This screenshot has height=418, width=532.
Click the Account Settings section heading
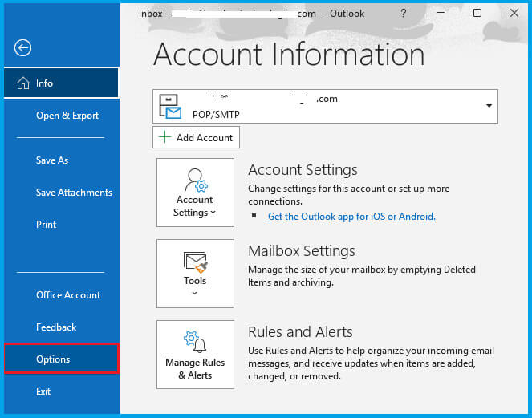coord(303,170)
